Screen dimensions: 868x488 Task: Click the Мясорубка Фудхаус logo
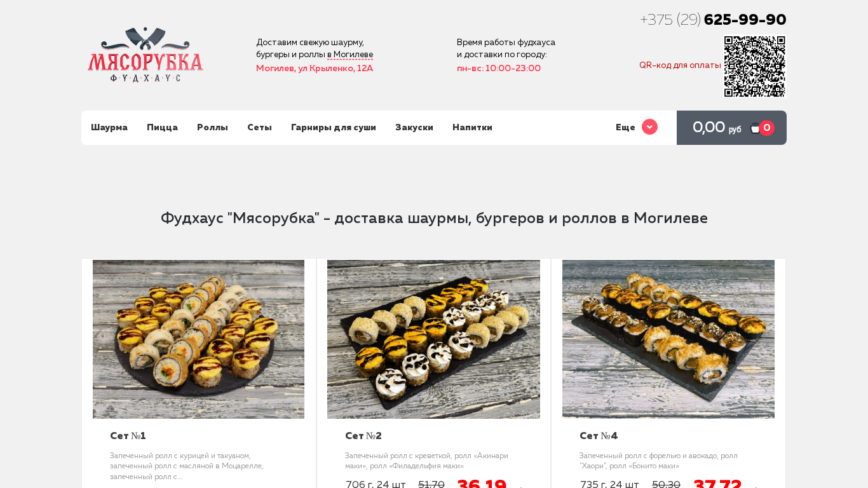coord(146,55)
